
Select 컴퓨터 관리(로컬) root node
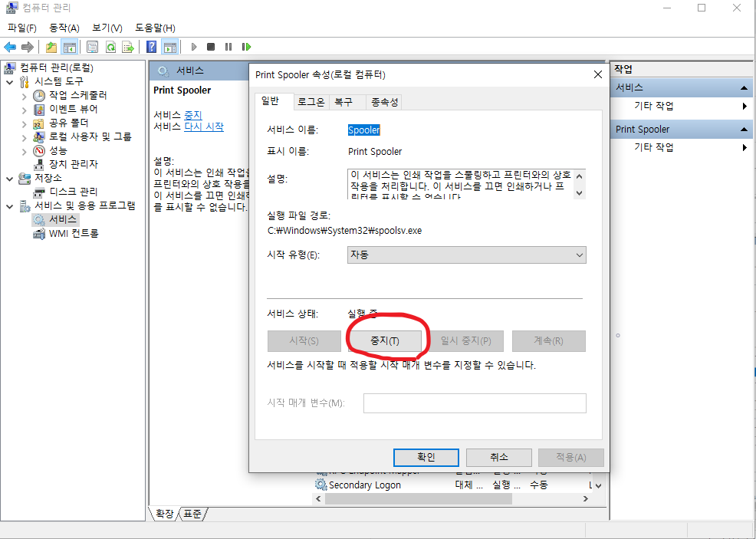click(x=57, y=68)
